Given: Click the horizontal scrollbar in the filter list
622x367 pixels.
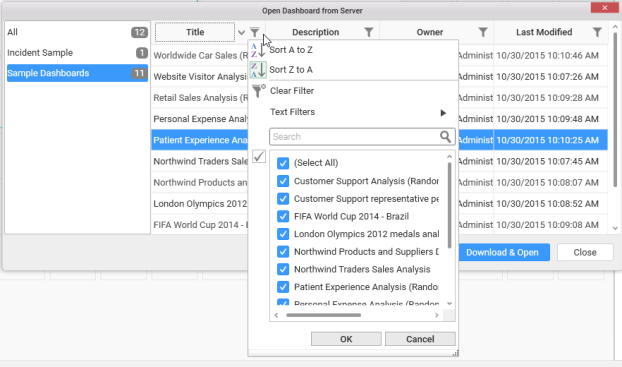Looking at the screenshot, I should click(x=323, y=315).
